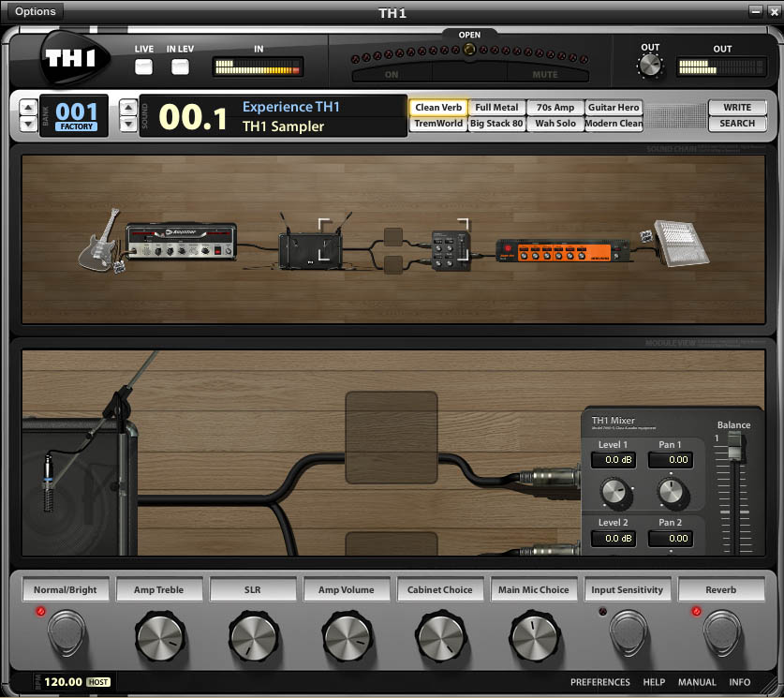
Task: Click the Cabinet Choice knob
Action: (440, 636)
